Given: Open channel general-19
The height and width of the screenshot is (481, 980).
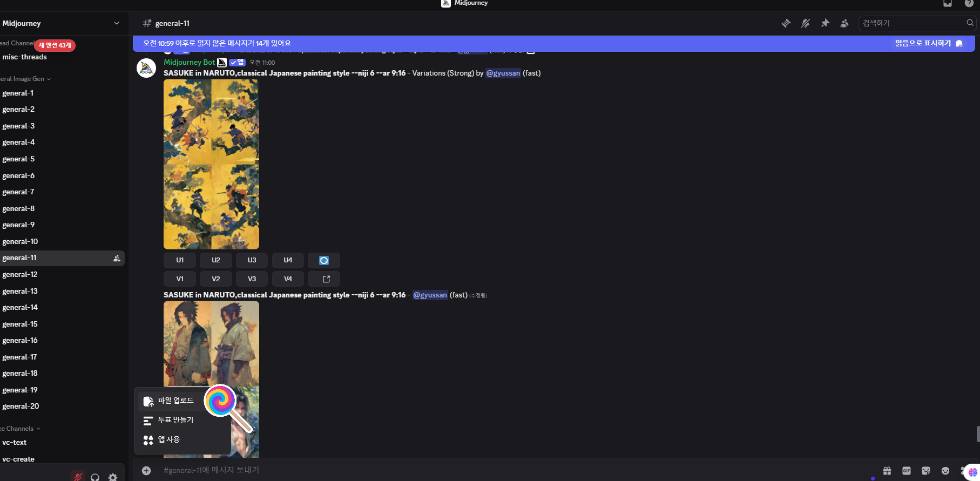Looking at the screenshot, I should (x=20, y=390).
